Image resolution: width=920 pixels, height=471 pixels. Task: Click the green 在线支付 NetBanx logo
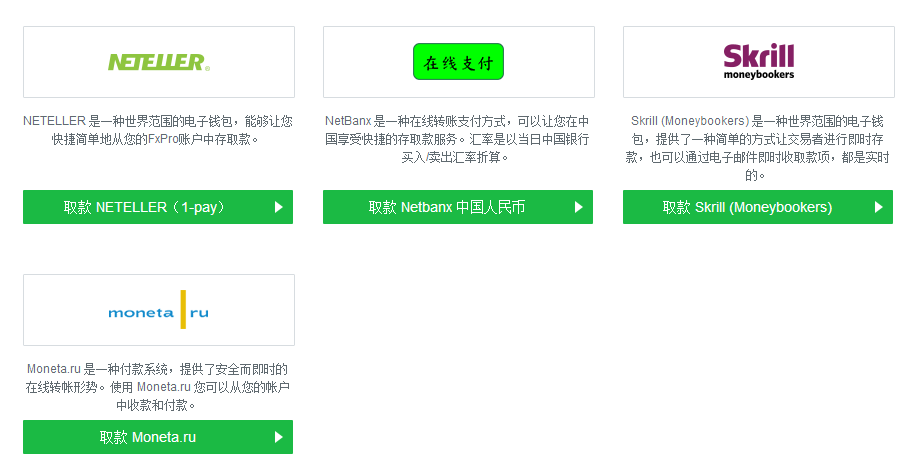tap(458, 62)
